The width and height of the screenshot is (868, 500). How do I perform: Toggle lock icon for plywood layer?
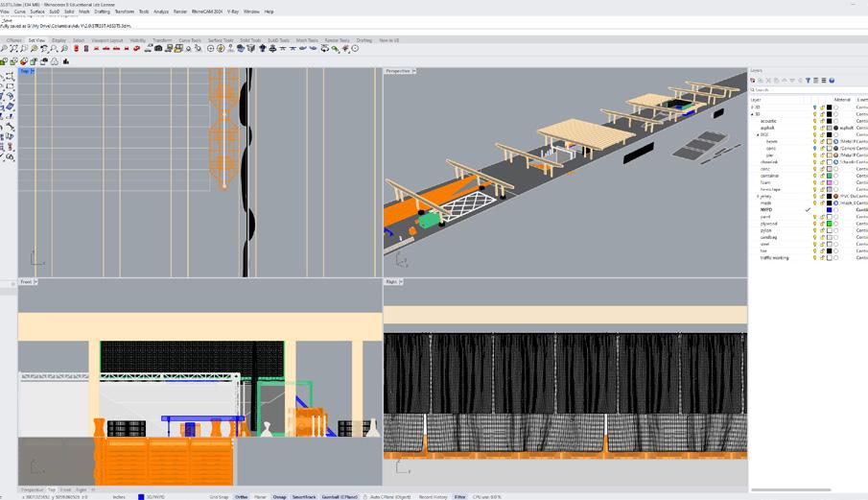(x=822, y=224)
